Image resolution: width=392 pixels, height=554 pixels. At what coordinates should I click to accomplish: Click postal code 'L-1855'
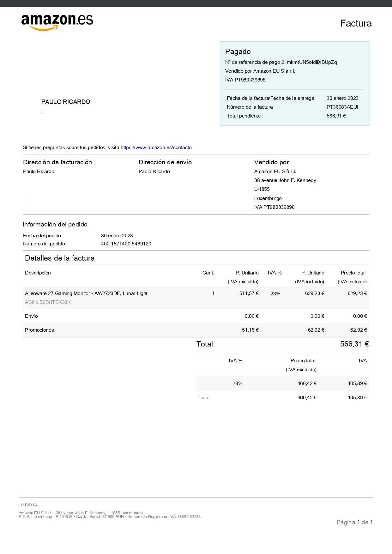(262, 189)
